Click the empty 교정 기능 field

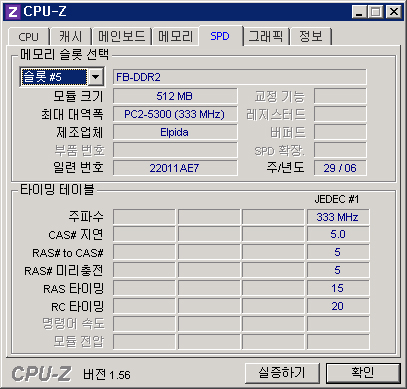pyautogui.click(x=340, y=96)
